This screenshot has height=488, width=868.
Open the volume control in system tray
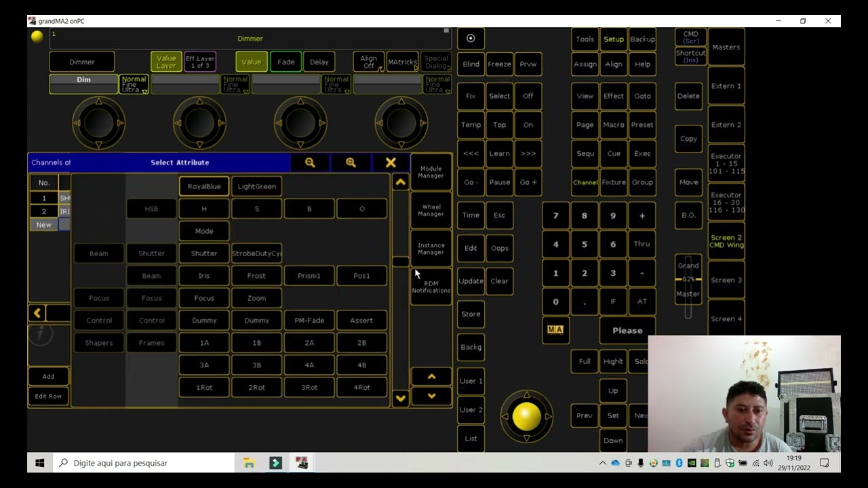(x=768, y=463)
